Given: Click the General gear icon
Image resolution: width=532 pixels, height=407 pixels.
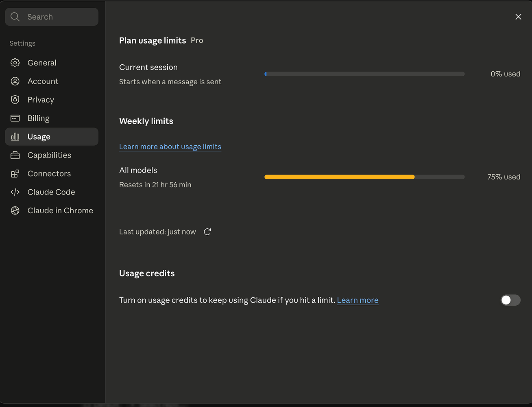Looking at the screenshot, I should (15, 63).
